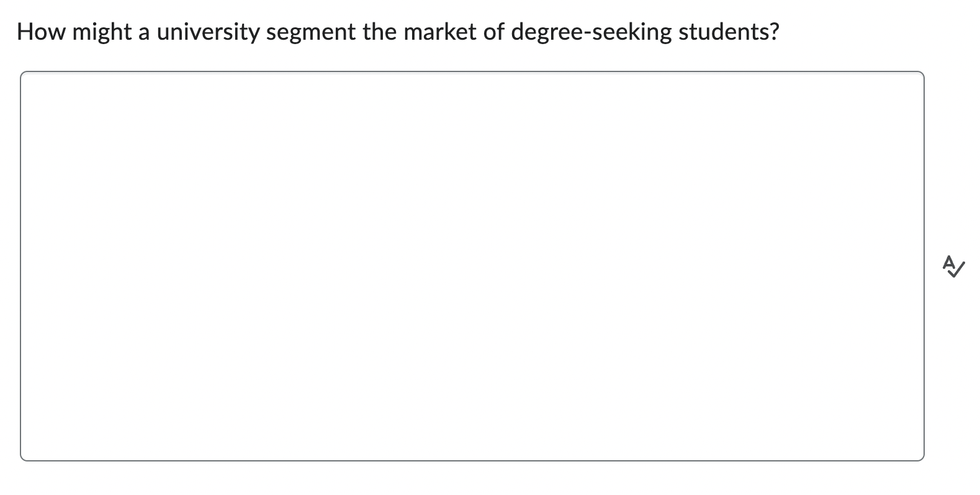
Task: Open the spell check icon beside the answer box
Action: coord(954,267)
